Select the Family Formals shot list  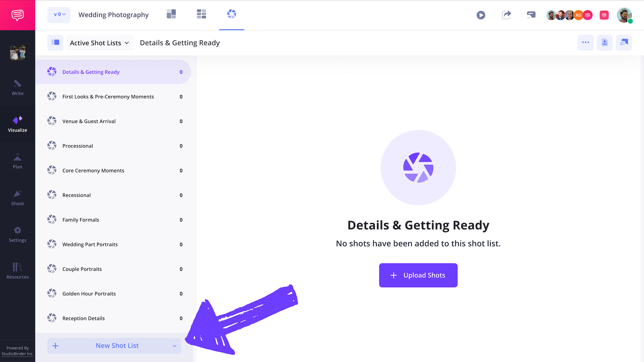(x=80, y=220)
